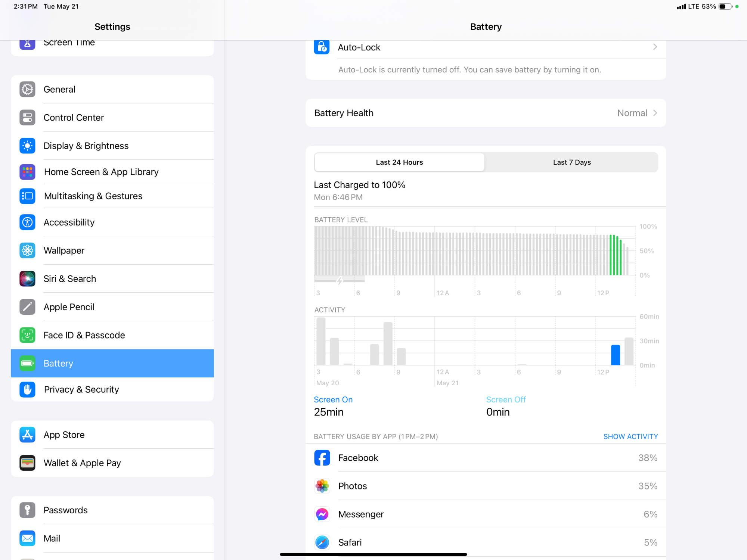Screen dimensions: 747x560
Task: Tap Safari battery usage row
Action: tap(486, 542)
